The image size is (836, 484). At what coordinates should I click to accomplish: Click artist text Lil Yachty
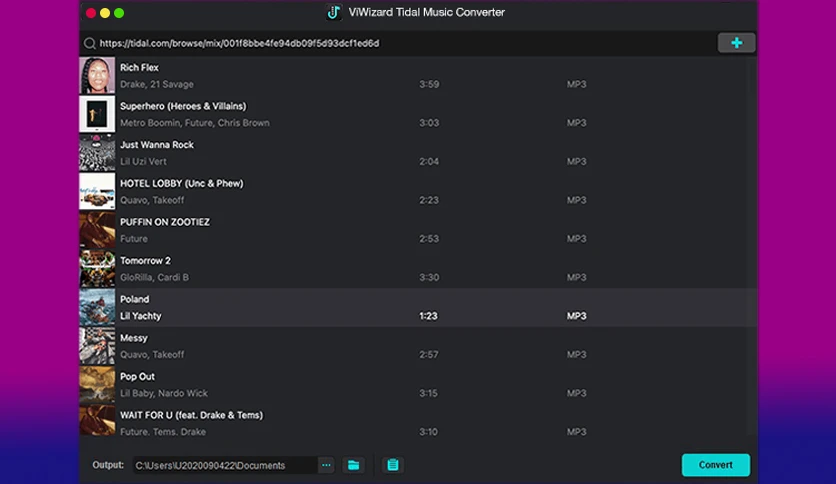(141, 316)
